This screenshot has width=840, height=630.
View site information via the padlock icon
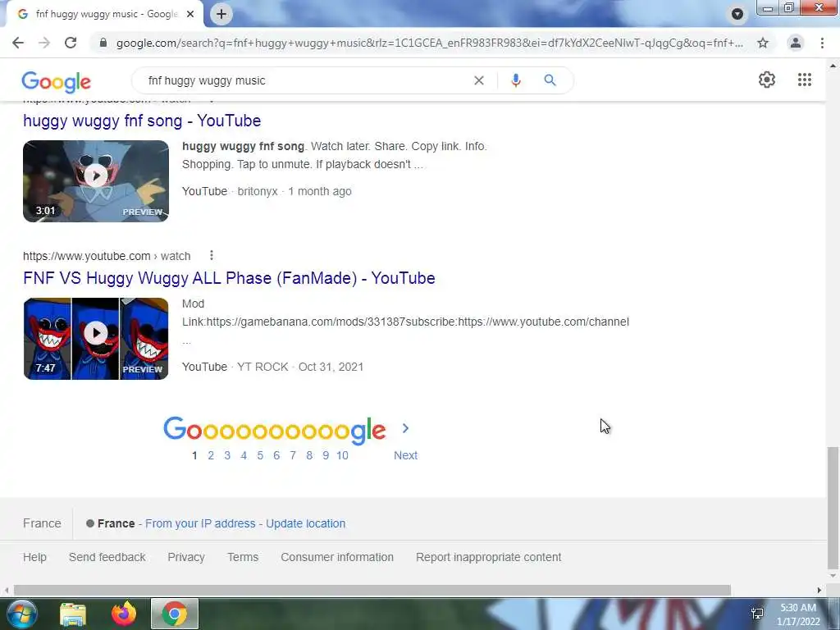pyautogui.click(x=103, y=43)
